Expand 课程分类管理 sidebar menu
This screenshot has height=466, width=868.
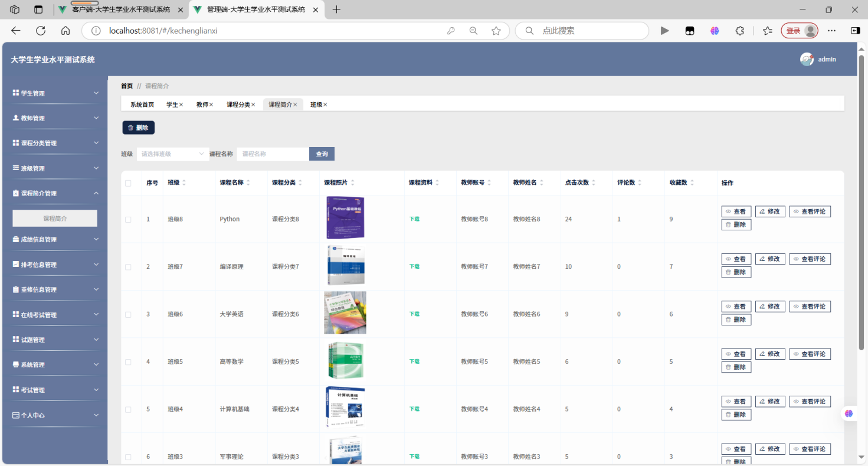coord(55,143)
